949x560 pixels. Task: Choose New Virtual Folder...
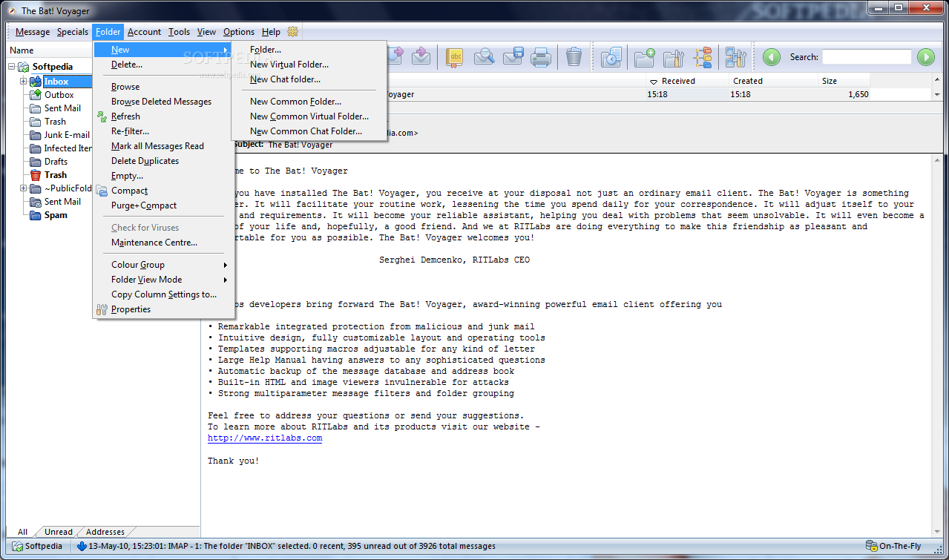tap(309, 65)
